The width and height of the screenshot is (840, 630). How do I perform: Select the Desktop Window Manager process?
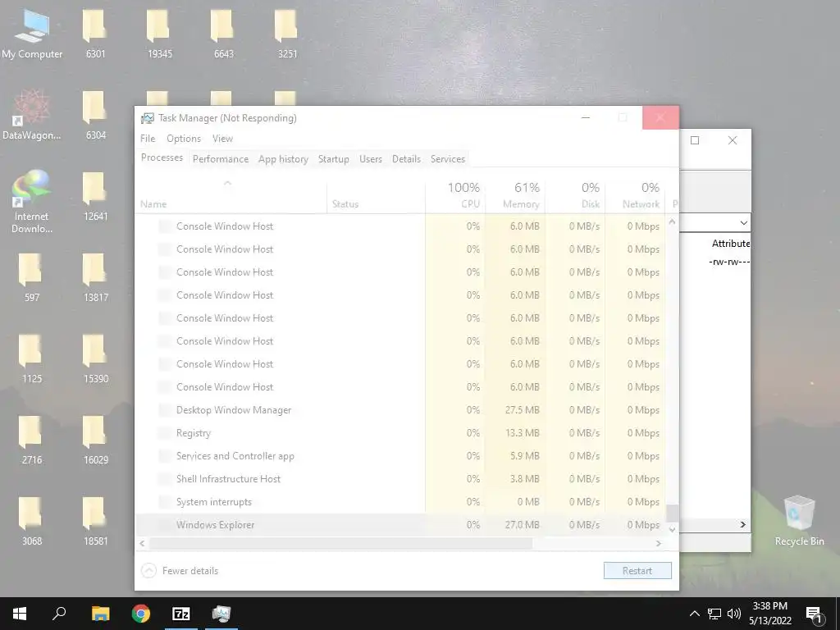point(400,410)
